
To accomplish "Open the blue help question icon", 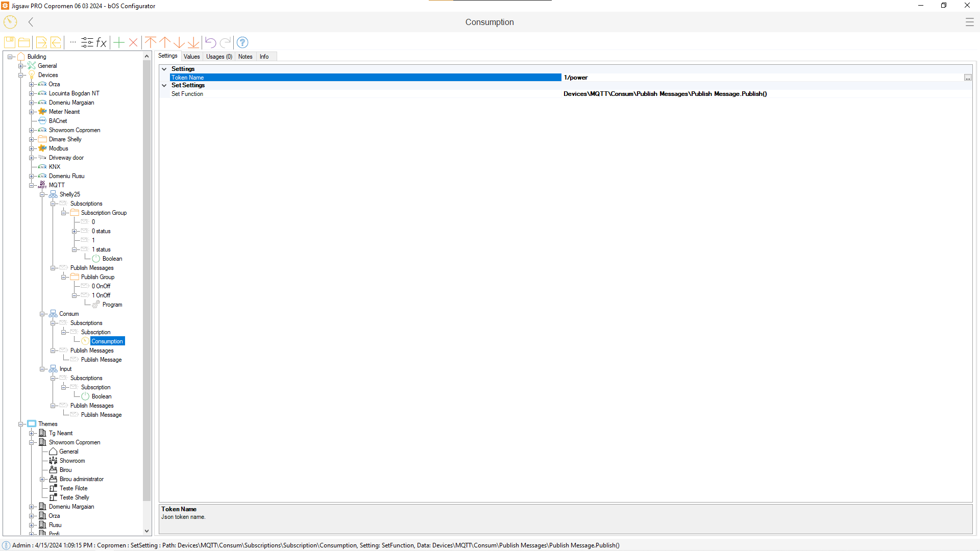I will [242, 42].
